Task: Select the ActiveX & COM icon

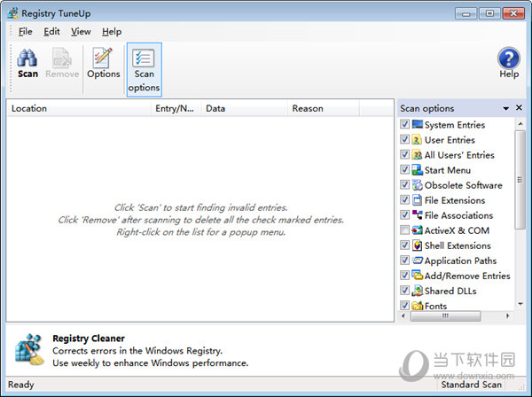Action: pos(417,230)
